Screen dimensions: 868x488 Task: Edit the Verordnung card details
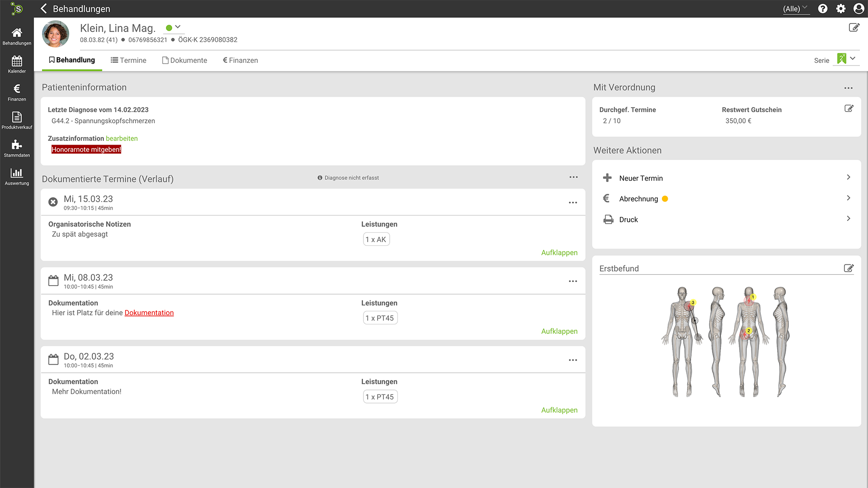coord(849,108)
